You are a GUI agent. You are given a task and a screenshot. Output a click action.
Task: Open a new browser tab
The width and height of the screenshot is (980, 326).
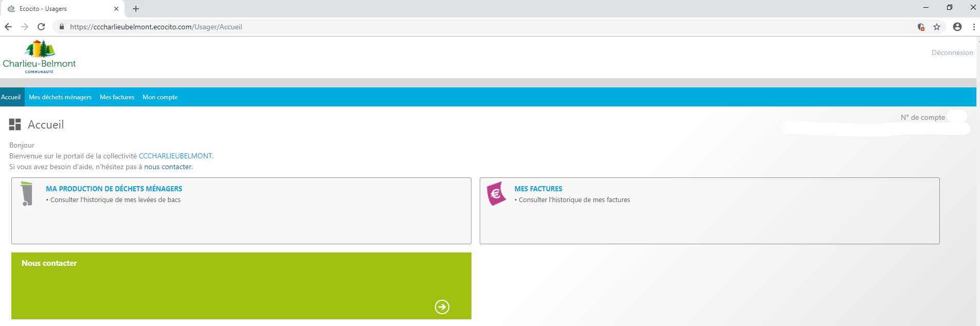coord(136,9)
